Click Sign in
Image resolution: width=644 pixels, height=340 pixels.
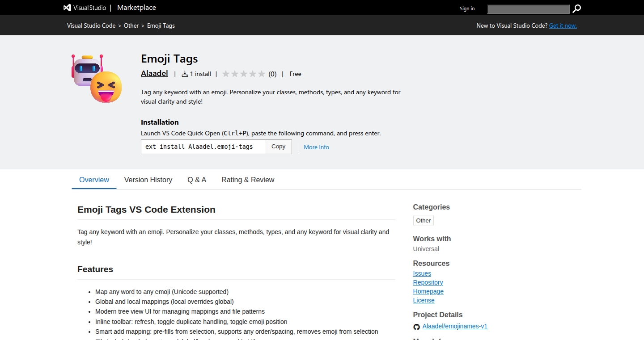pyautogui.click(x=467, y=8)
